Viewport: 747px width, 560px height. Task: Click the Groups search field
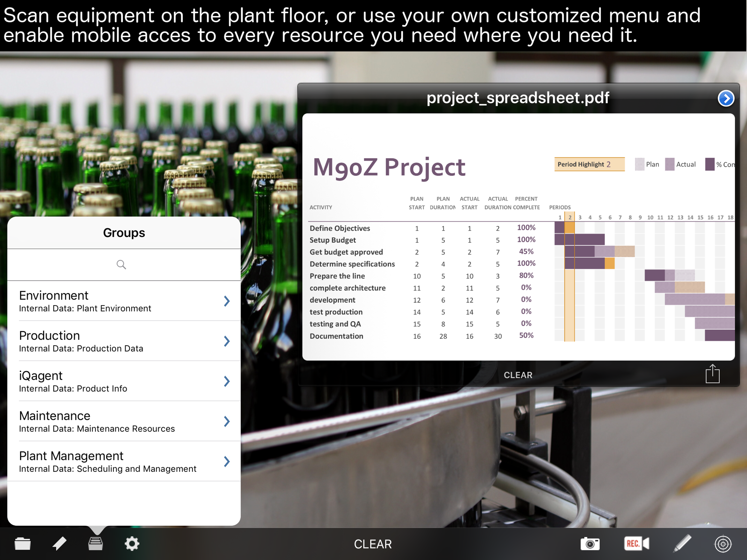pyautogui.click(x=124, y=264)
